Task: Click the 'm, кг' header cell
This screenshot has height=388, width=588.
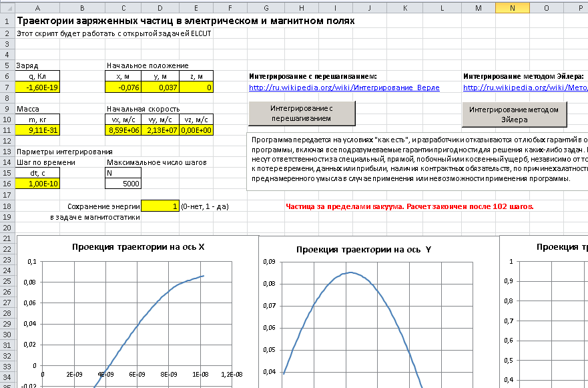Action: (37, 120)
